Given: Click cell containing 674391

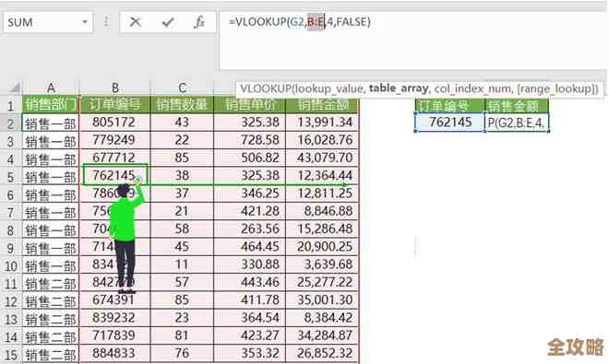Looking at the screenshot, I should coord(115,300).
